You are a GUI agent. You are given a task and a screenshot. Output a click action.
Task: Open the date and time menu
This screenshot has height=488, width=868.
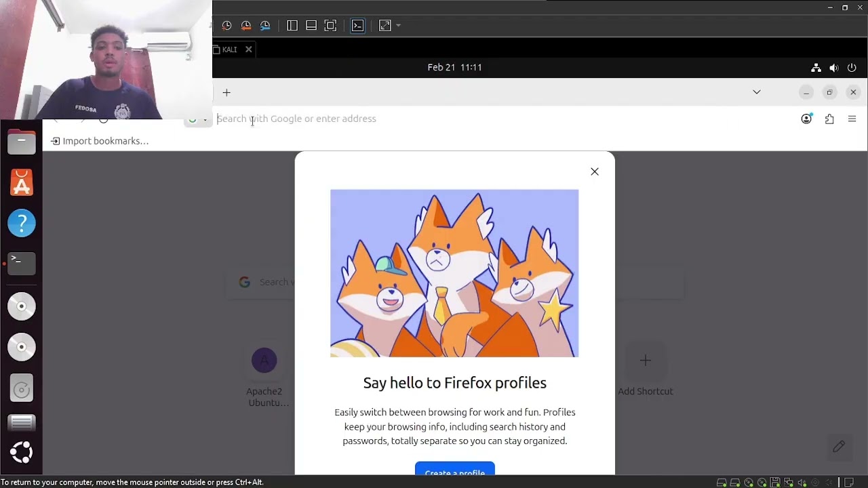click(454, 67)
